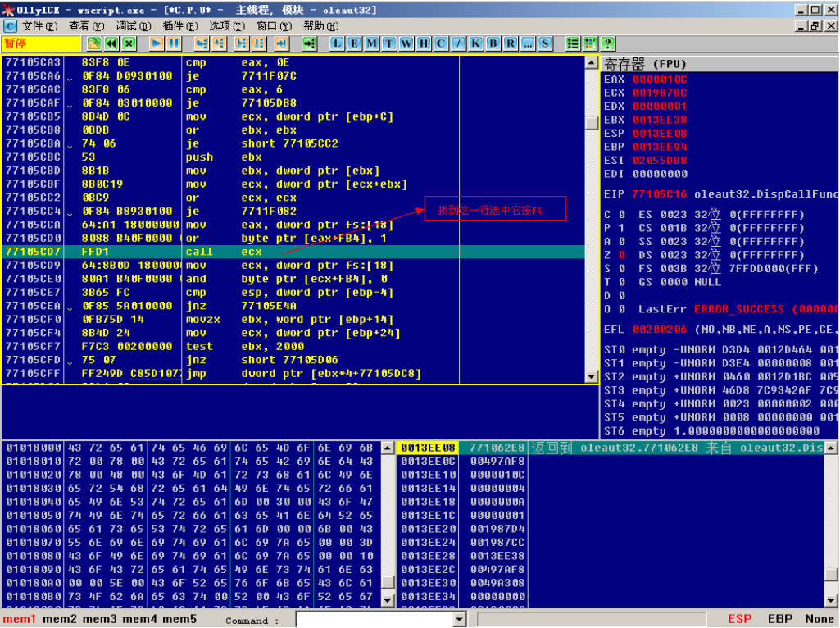Select ESP stack tracking mode
This screenshot has height=628, width=840.
740,619
